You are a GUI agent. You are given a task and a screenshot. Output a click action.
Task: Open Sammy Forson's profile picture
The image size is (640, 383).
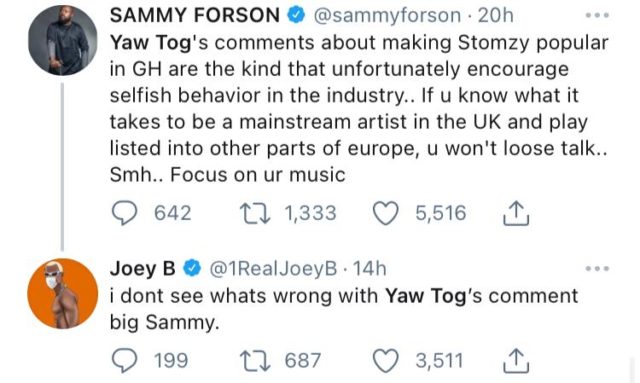tap(62, 40)
